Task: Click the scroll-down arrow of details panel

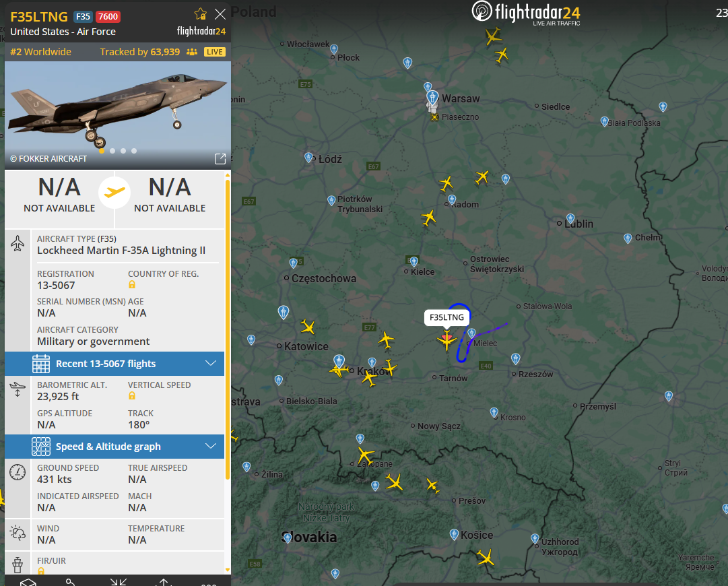Action: (228, 570)
